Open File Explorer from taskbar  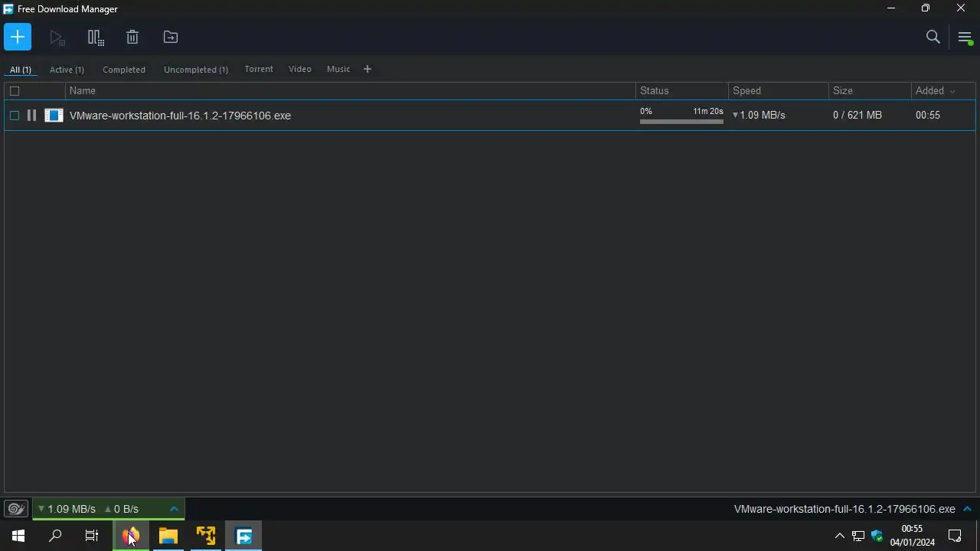click(168, 536)
